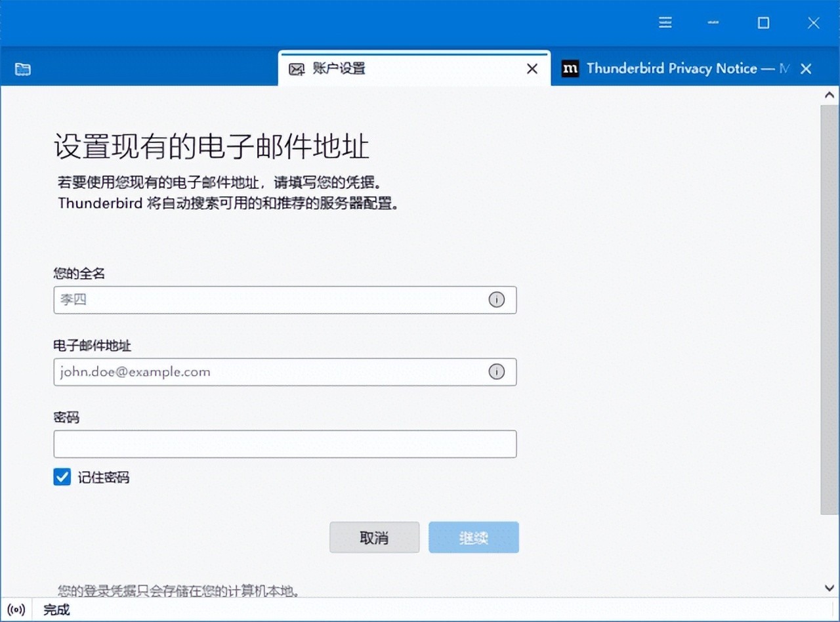Click the 您的全名 input field

(x=269, y=300)
